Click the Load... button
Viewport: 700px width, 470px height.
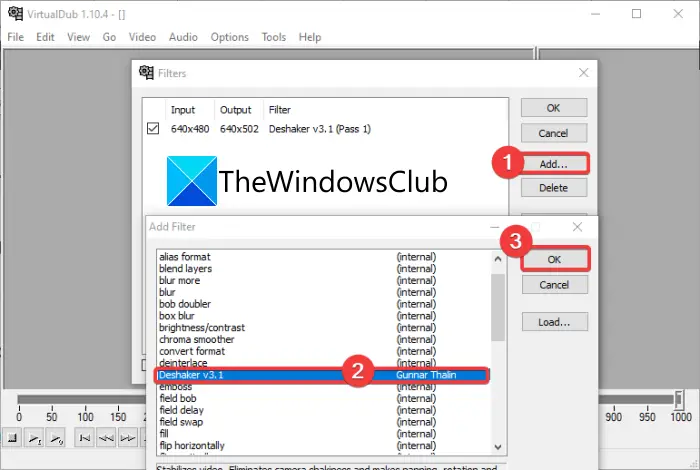(x=554, y=322)
